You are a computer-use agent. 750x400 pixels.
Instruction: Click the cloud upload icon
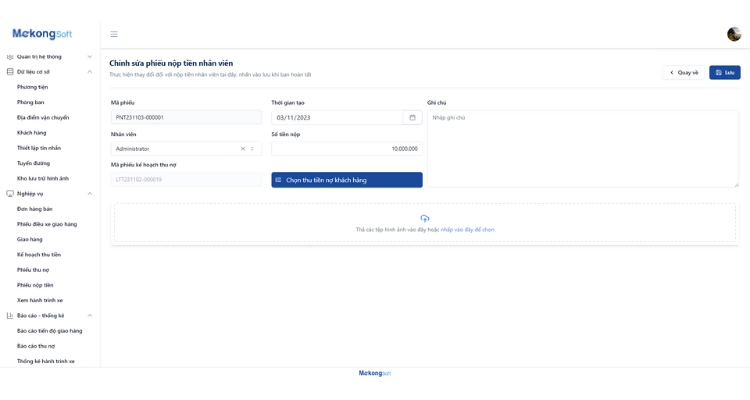coord(425,218)
